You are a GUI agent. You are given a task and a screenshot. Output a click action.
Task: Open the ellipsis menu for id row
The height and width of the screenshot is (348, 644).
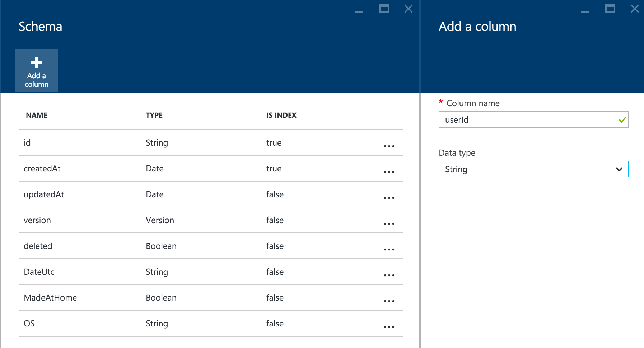(389, 146)
